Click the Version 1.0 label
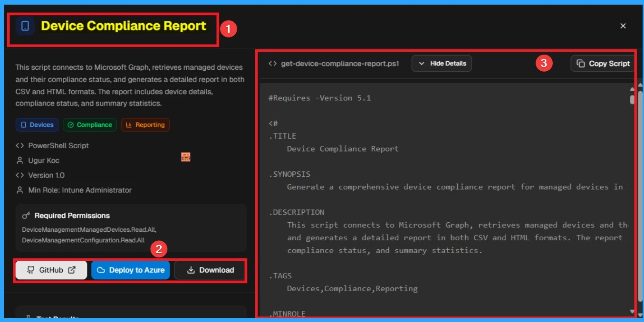The height and width of the screenshot is (322, 644). pyautogui.click(x=47, y=175)
